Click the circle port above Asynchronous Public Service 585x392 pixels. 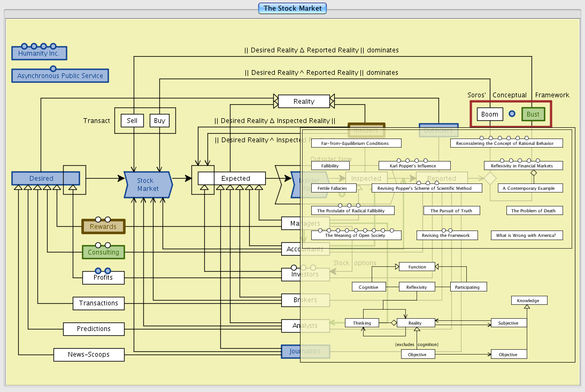53,68
